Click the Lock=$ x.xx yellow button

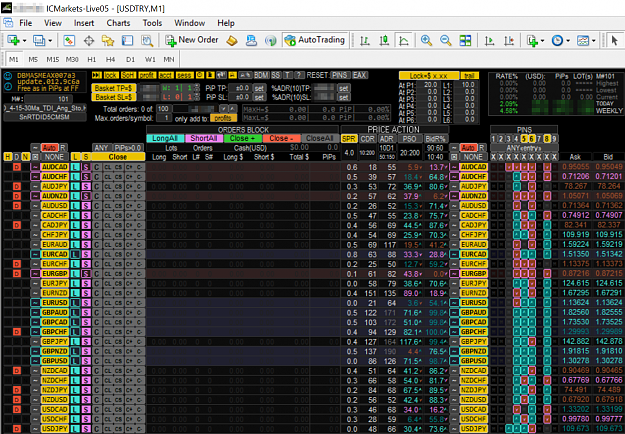click(428, 76)
